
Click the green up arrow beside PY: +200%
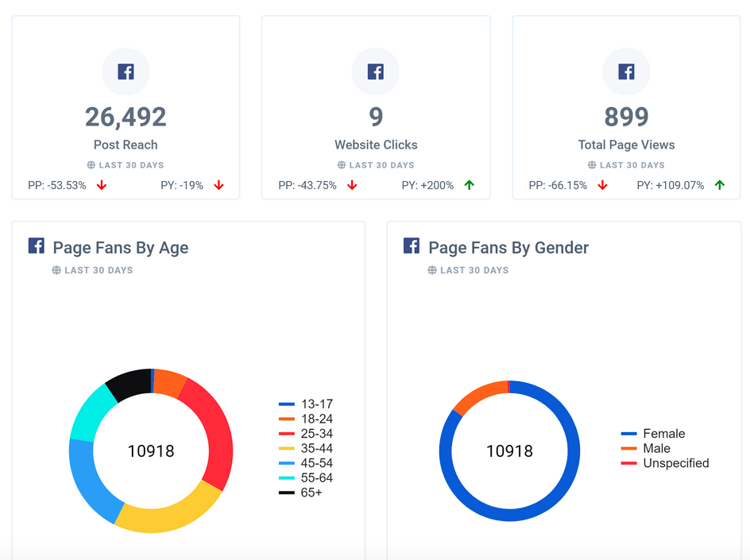click(x=470, y=185)
